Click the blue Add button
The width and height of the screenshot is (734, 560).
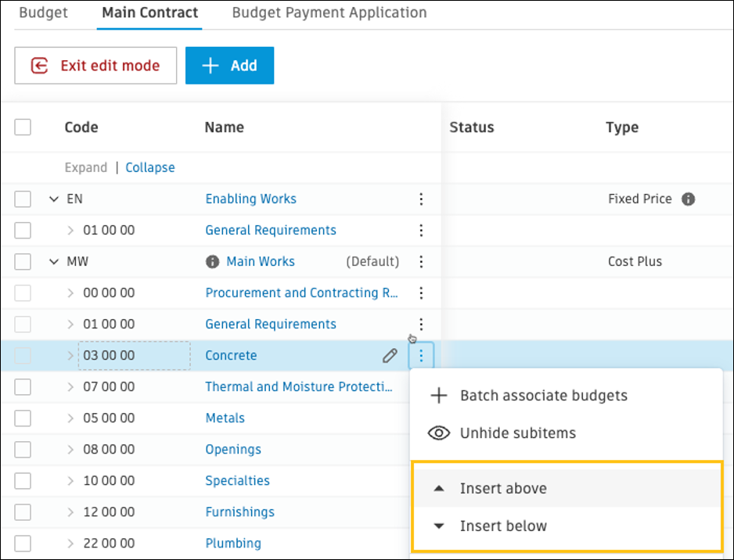point(229,66)
